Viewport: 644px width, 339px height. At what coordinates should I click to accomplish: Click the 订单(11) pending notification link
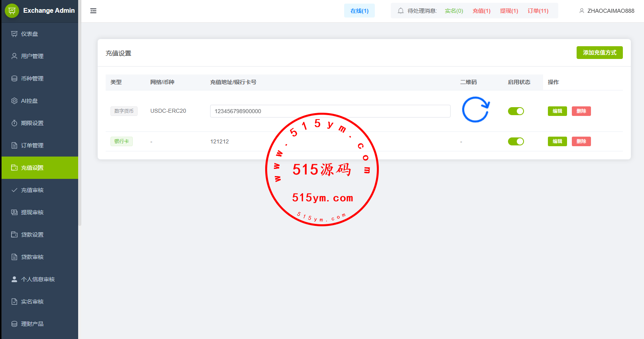(x=538, y=11)
